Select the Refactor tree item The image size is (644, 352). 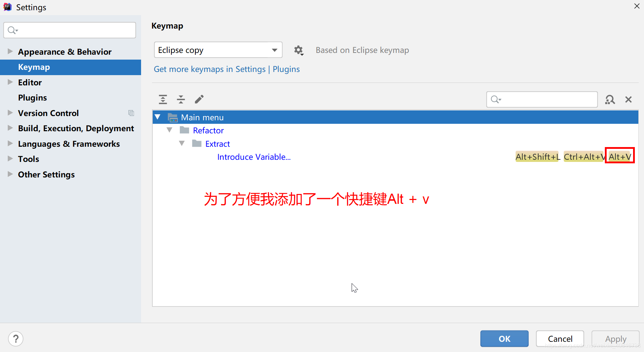tap(208, 131)
